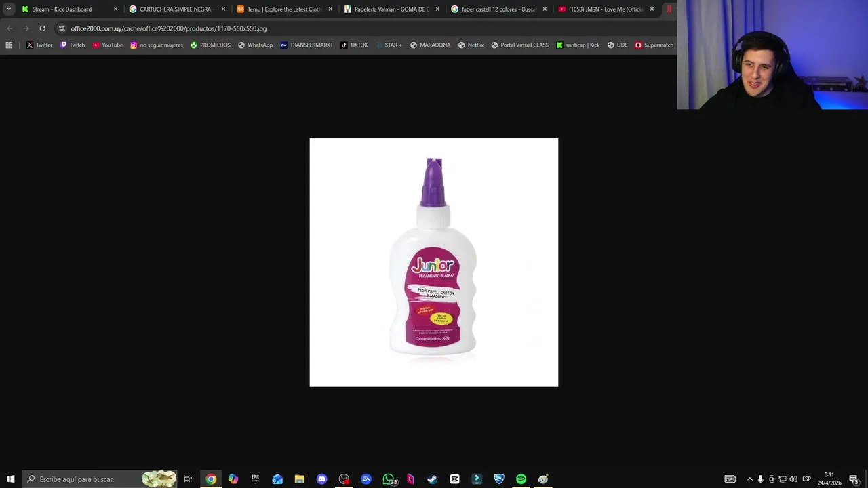Click the microphone system tray icon
868x488 pixels.
760,479
